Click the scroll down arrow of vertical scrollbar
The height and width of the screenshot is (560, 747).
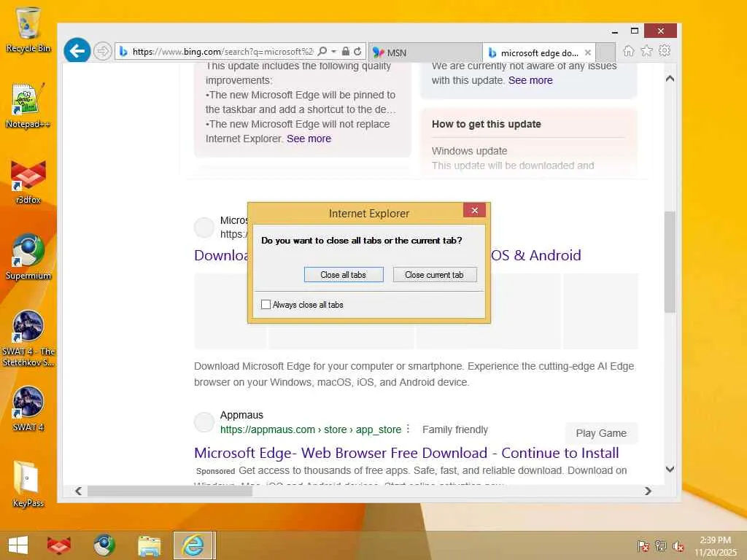pos(670,469)
